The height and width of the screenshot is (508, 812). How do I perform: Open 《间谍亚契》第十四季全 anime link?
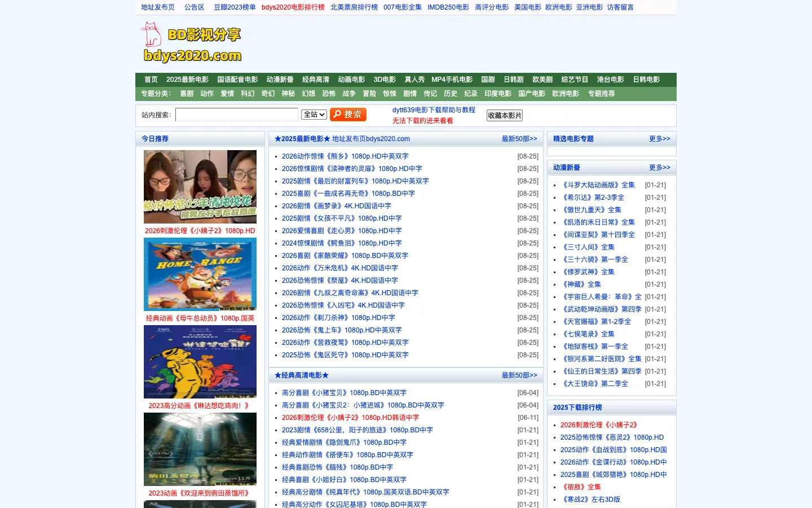[x=598, y=235]
